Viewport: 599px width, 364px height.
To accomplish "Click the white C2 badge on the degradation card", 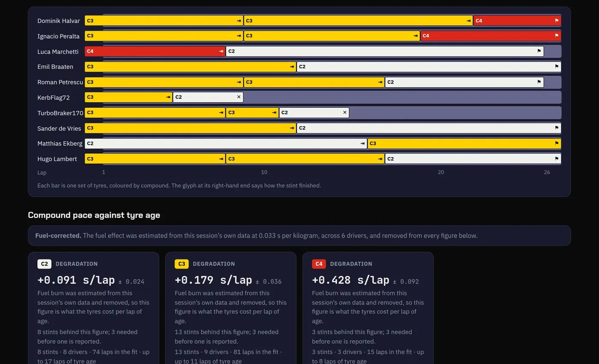I will pyautogui.click(x=44, y=264).
